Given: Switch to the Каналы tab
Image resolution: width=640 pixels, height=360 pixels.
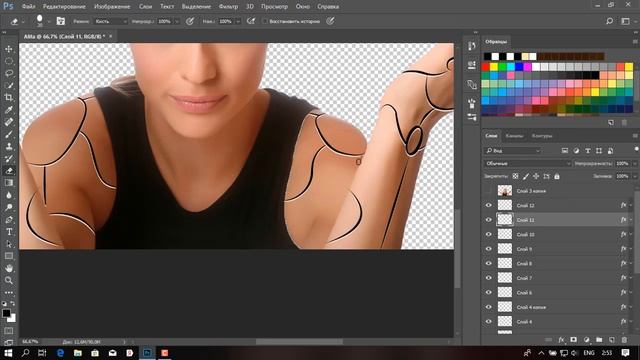Looking at the screenshot, I should (x=514, y=136).
